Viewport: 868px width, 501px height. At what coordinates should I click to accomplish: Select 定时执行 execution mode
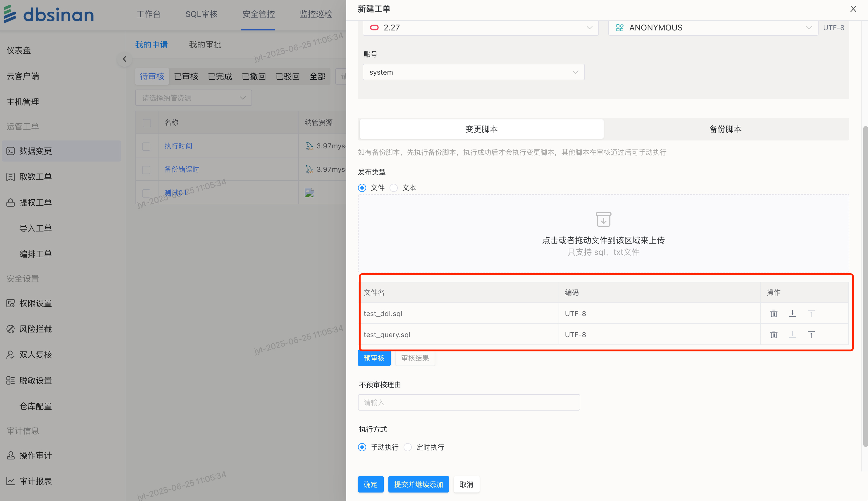(408, 447)
